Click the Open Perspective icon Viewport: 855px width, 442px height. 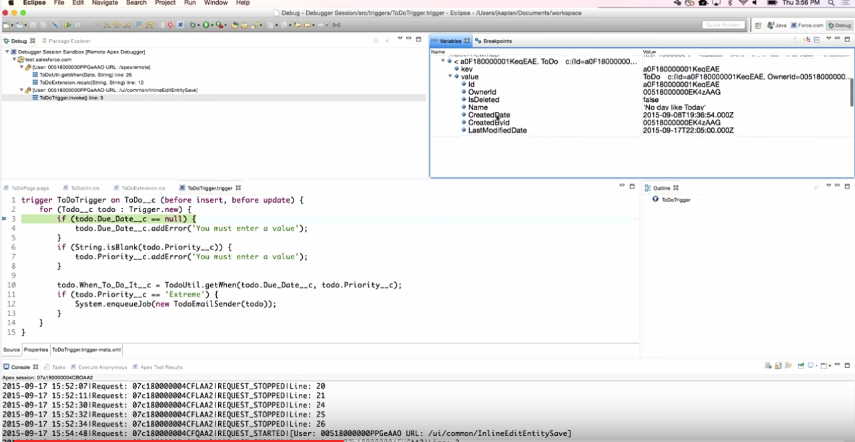[x=759, y=24]
